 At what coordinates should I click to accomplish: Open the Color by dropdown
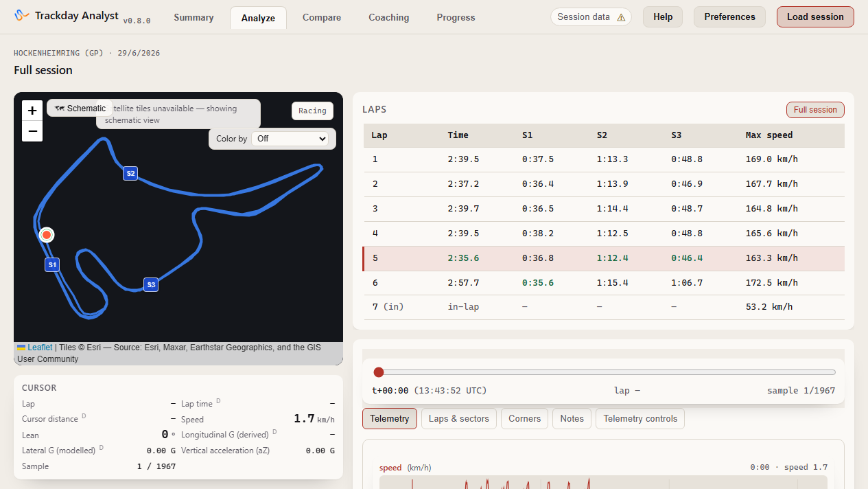point(290,139)
